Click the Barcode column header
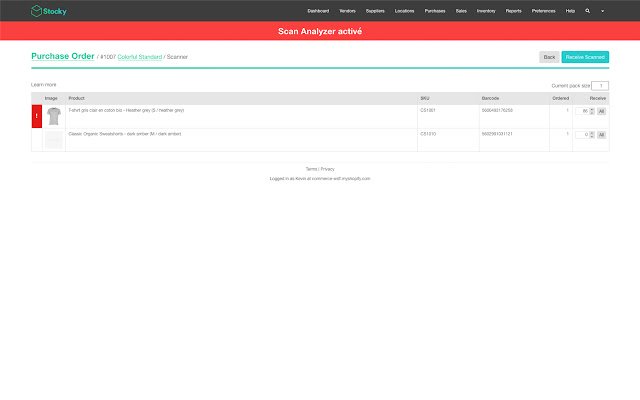The width and height of the screenshot is (640, 400). click(x=490, y=98)
